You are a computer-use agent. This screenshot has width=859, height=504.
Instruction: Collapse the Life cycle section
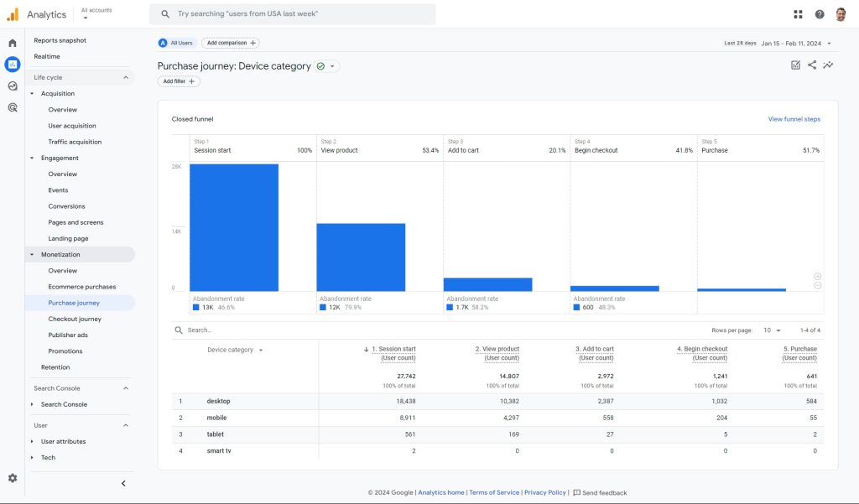pos(126,77)
